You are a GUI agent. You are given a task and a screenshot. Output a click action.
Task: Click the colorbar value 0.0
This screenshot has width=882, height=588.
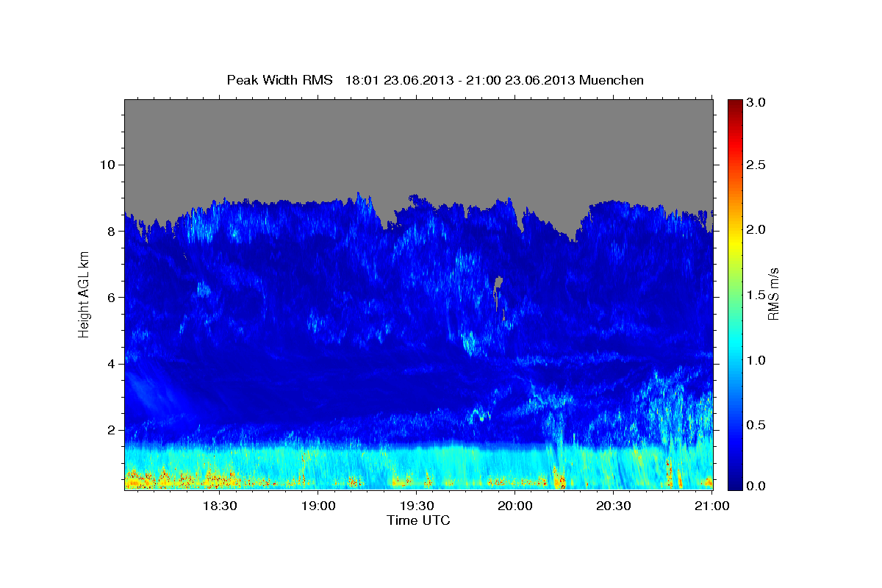[756, 487]
